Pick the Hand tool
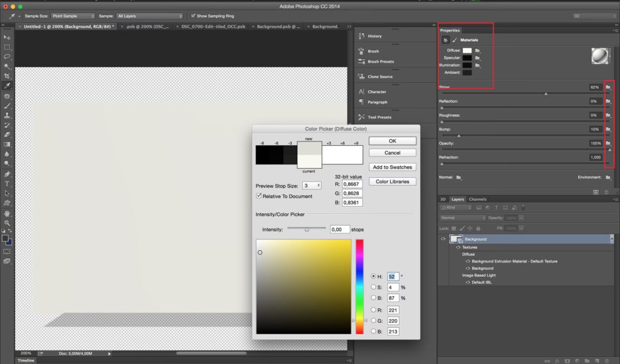Image resolution: width=620 pixels, height=364 pixels. click(7, 213)
